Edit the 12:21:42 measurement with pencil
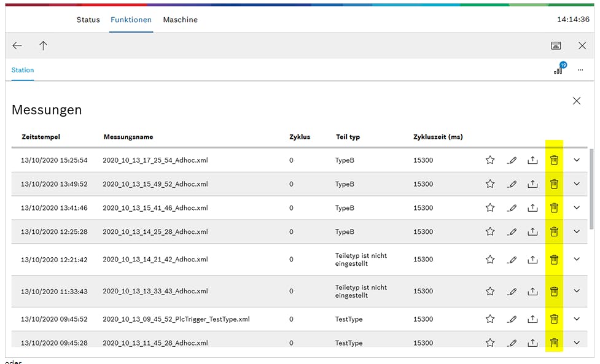The width and height of the screenshot is (600, 364). (512, 260)
